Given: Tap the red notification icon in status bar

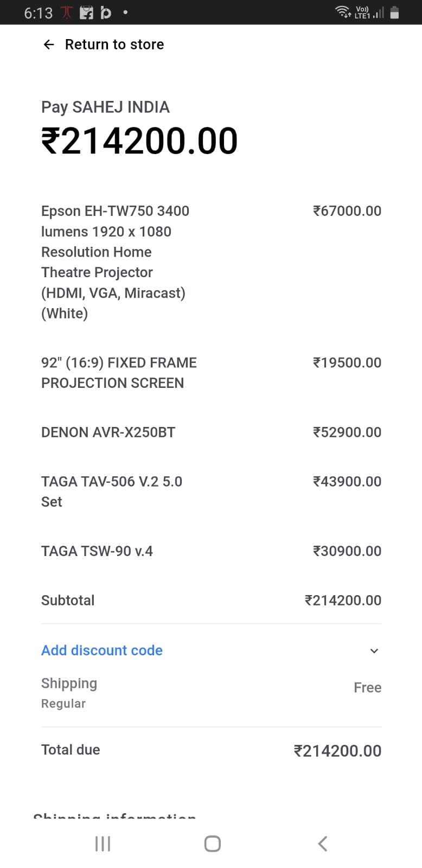Looking at the screenshot, I should [x=66, y=12].
